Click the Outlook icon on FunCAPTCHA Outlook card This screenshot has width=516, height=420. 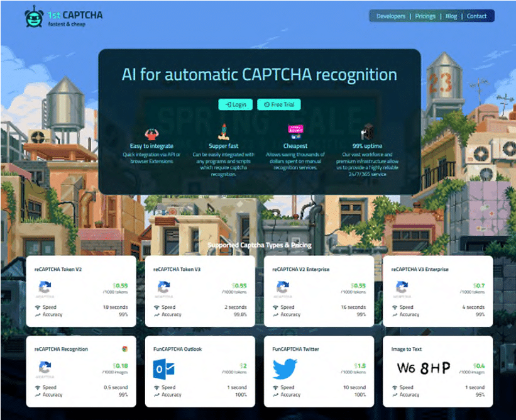[165, 368]
